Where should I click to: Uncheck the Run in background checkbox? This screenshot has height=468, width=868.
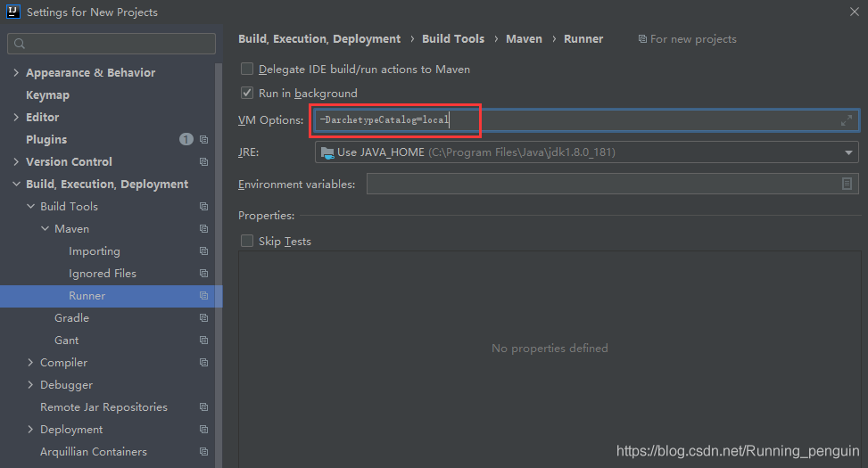tap(247, 93)
